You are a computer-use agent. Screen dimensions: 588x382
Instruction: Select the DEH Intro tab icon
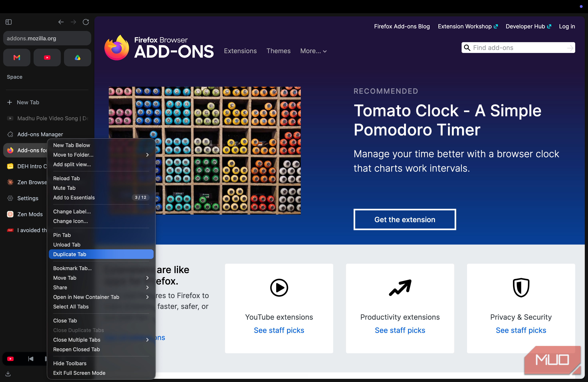pyautogui.click(x=10, y=166)
